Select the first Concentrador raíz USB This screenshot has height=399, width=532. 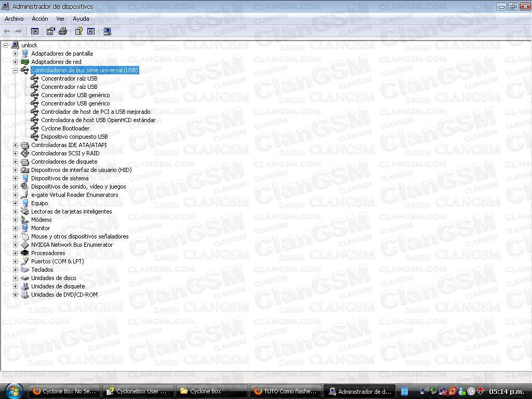(x=69, y=78)
